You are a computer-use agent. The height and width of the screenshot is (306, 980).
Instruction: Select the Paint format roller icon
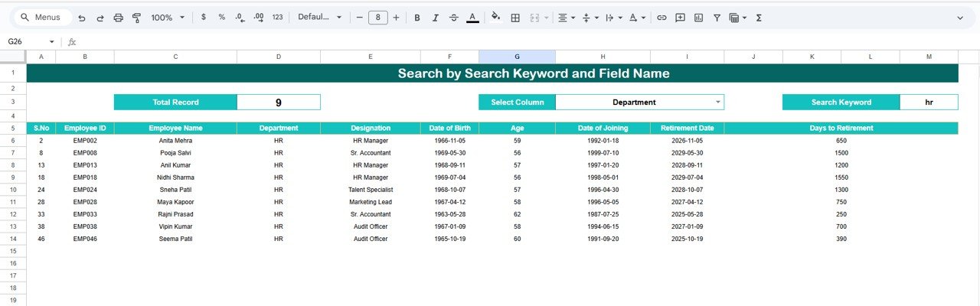(136, 18)
